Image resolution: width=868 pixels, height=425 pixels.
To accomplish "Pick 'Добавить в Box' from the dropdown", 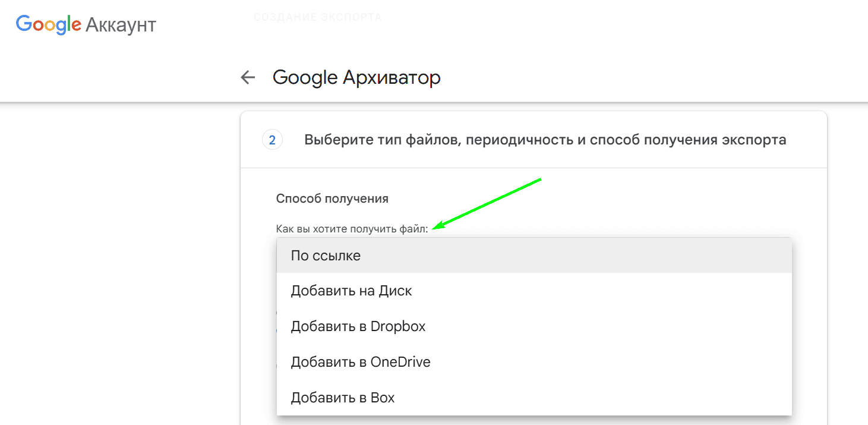I will [534, 398].
